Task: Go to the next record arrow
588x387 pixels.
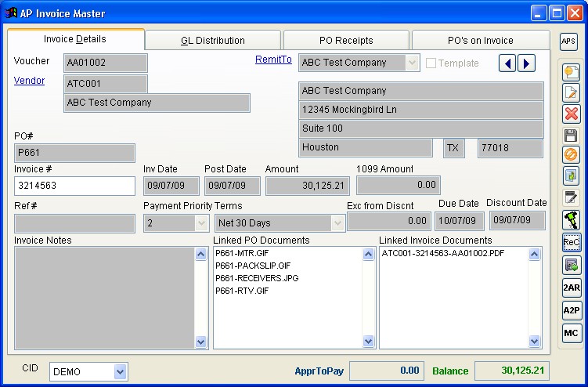Action: click(526, 63)
